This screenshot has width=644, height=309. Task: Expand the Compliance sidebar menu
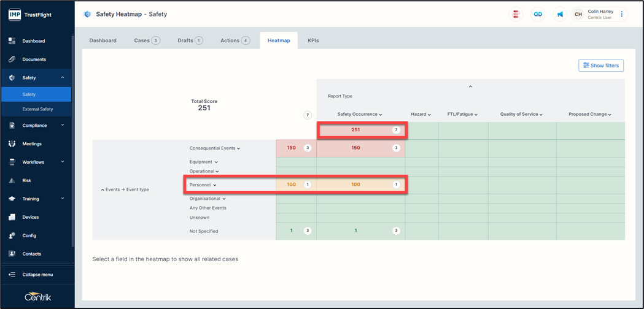click(x=62, y=126)
